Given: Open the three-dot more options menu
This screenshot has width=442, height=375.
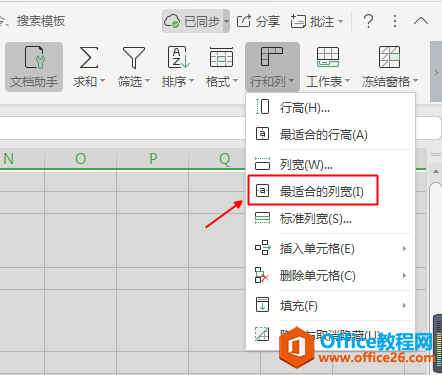Looking at the screenshot, I should (x=395, y=21).
